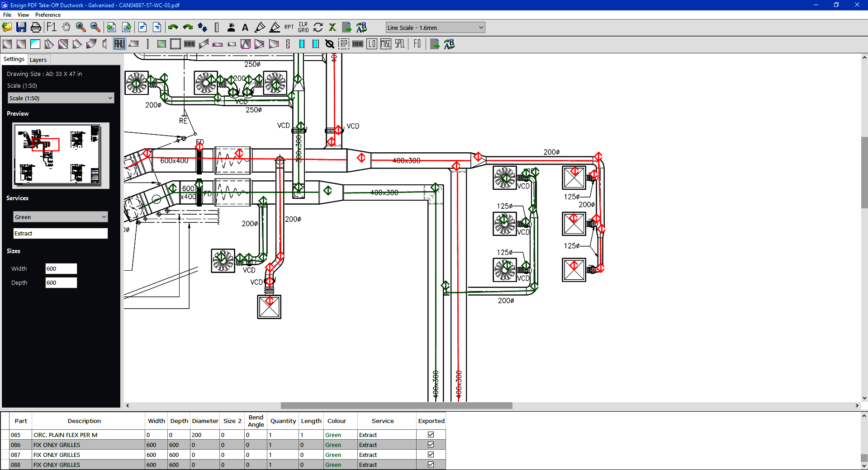This screenshot has width=868, height=470.
Task: Switch to the Layers tab
Action: click(x=38, y=60)
